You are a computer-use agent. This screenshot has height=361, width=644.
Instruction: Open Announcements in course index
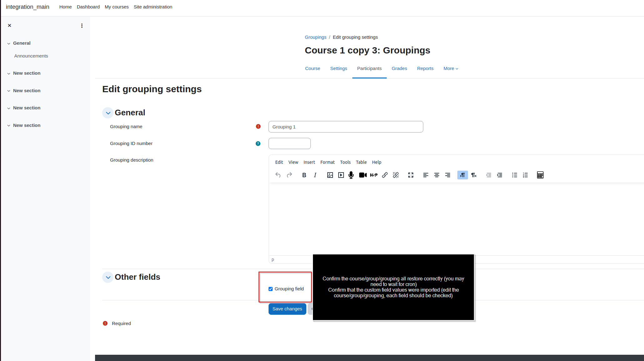coord(31,56)
